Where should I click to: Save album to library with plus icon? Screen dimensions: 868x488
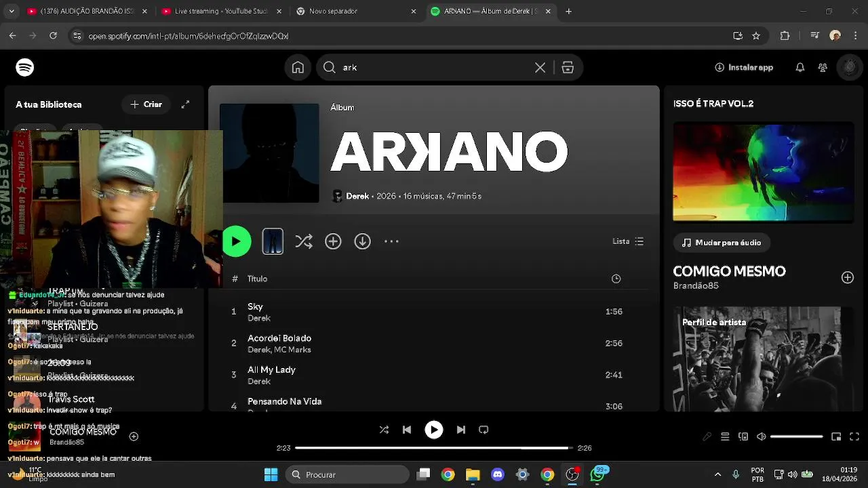[333, 241]
